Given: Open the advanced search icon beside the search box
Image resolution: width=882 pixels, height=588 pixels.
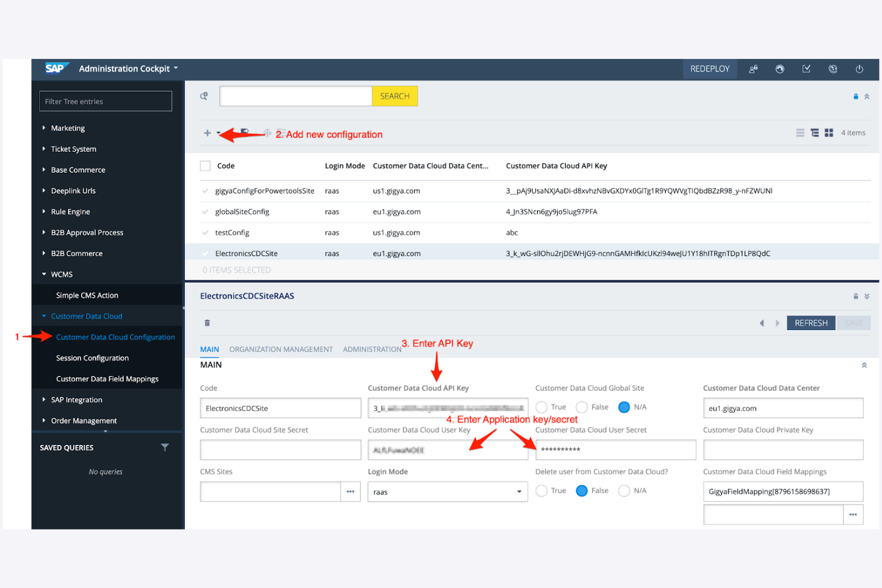Looking at the screenshot, I should (x=204, y=95).
